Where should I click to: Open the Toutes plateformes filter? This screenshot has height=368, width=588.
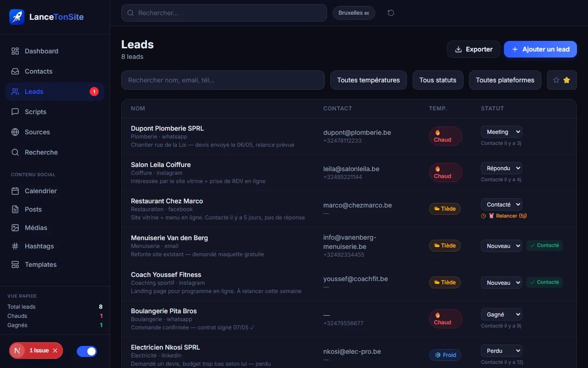tap(505, 80)
